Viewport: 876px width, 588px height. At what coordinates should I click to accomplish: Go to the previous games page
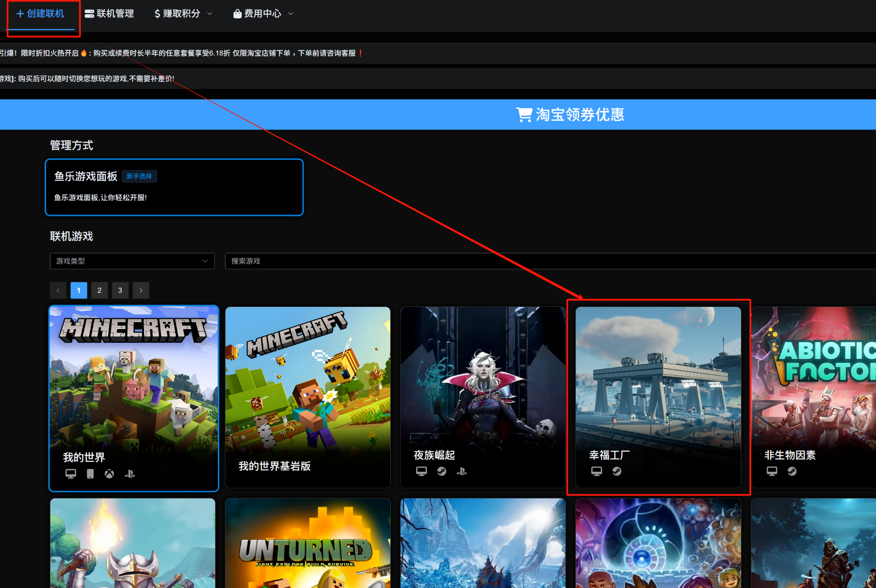tap(58, 290)
